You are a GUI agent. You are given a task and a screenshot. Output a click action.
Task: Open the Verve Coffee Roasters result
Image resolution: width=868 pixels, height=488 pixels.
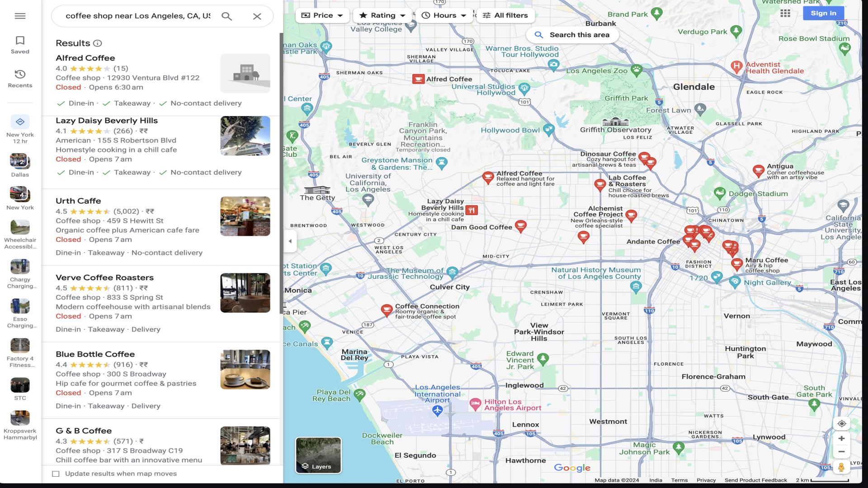coord(160,304)
